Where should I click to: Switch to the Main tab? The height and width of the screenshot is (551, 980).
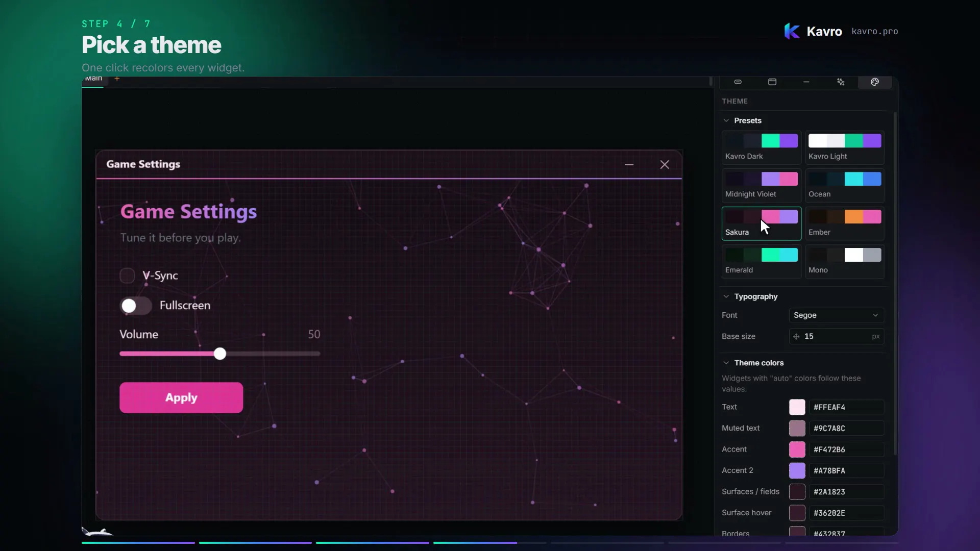pos(93,80)
